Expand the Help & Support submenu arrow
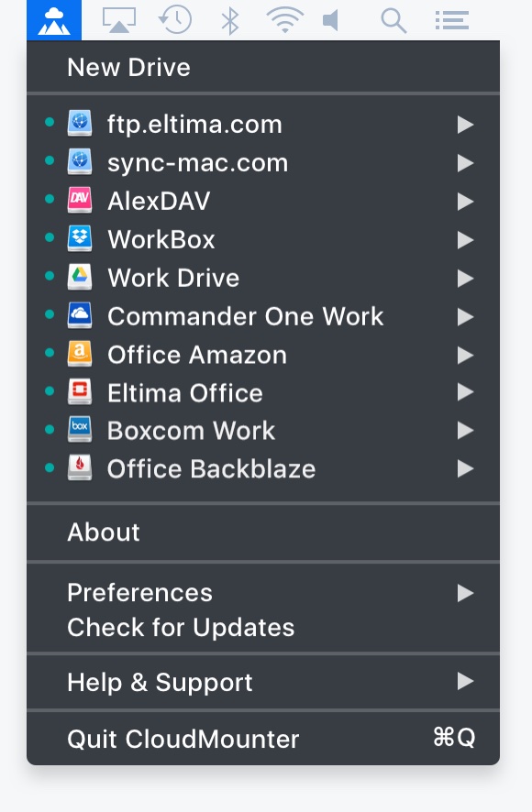The height and width of the screenshot is (812, 532). (x=465, y=682)
